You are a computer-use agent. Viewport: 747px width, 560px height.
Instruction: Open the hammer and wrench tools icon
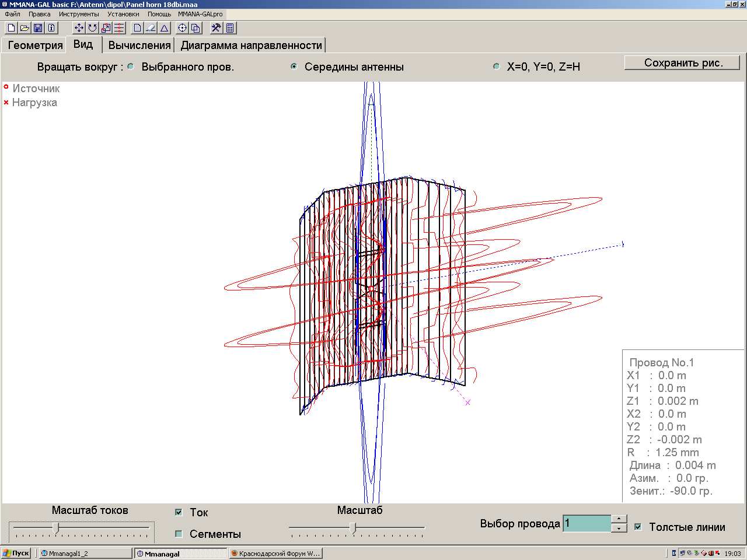point(216,28)
